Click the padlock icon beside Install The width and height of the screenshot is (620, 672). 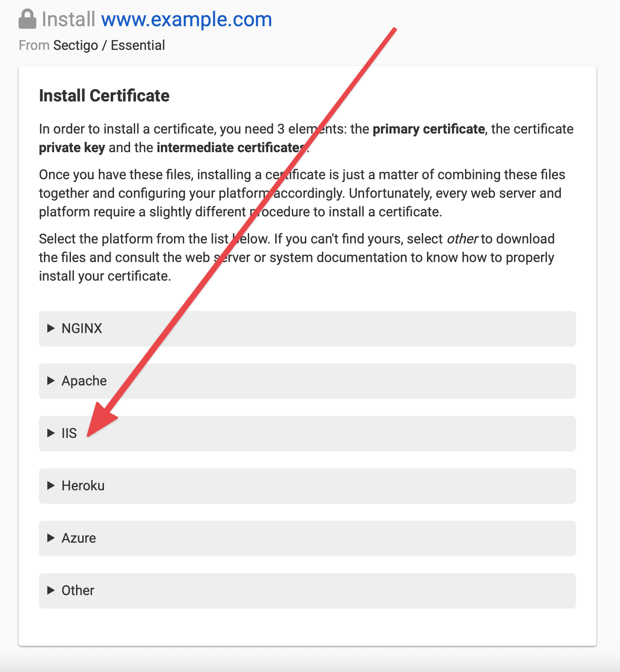click(x=27, y=18)
